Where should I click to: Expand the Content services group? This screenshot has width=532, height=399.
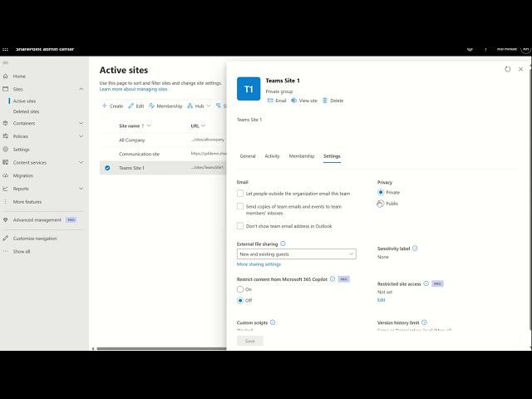point(81,163)
